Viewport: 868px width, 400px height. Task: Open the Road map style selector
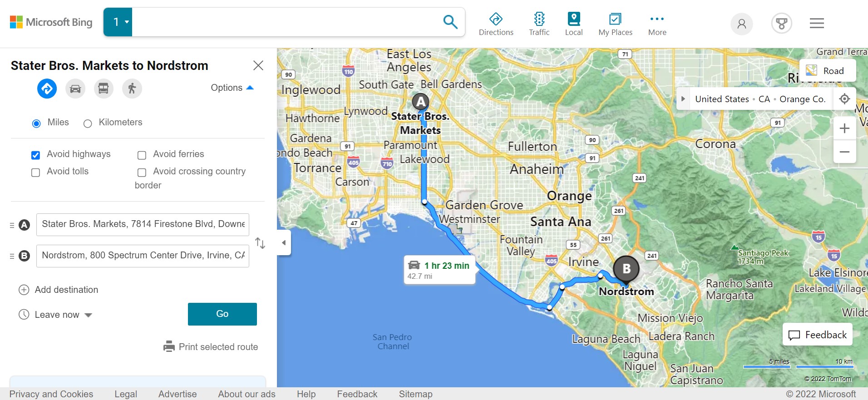click(827, 71)
